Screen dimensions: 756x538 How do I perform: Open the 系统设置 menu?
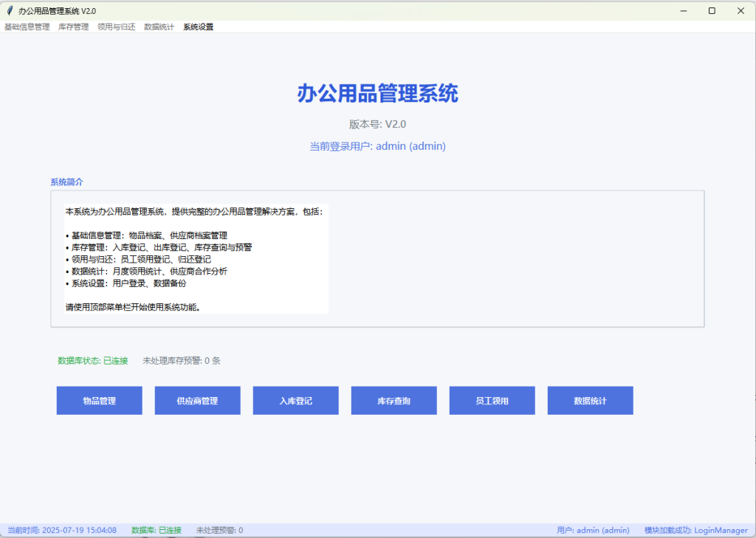[199, 27]
